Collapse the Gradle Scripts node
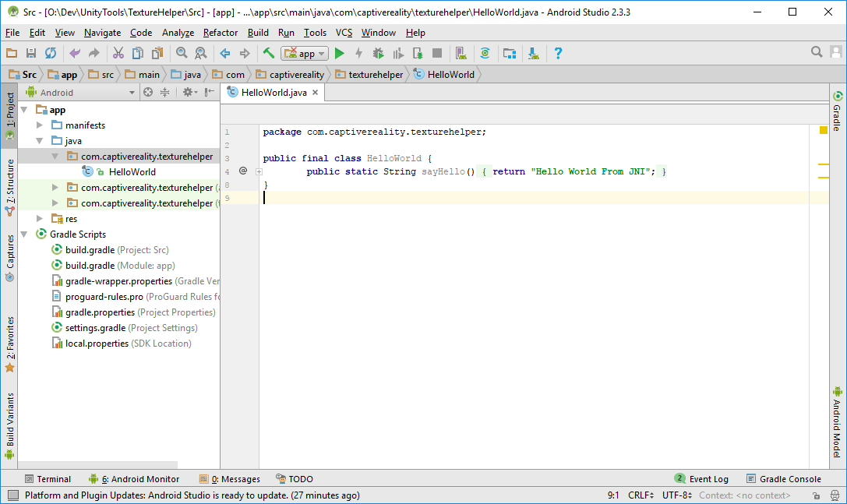Viewport: 847px width, 504px height. tap(24, 234)
